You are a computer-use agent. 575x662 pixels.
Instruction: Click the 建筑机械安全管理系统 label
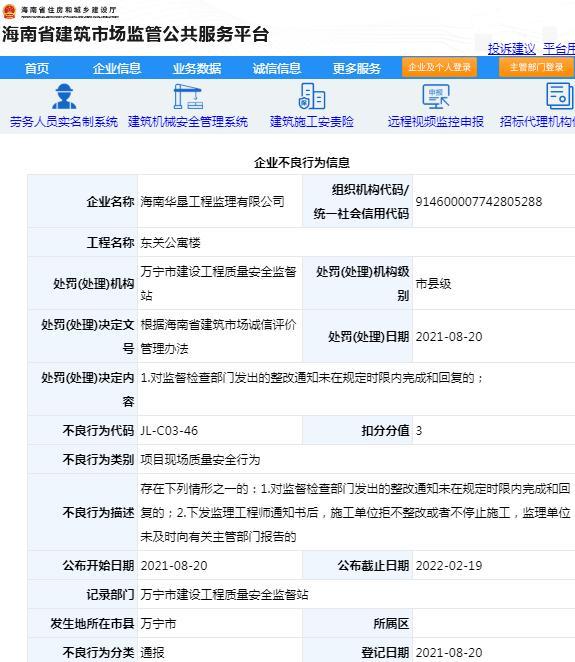point(188,122)
